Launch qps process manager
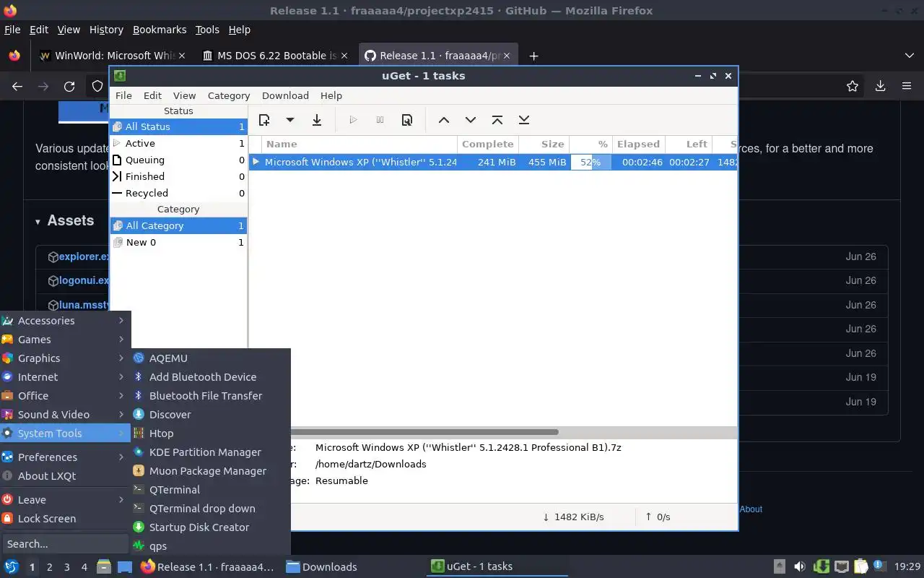This screenshot has width=924, height=578. tap(211, 546)
